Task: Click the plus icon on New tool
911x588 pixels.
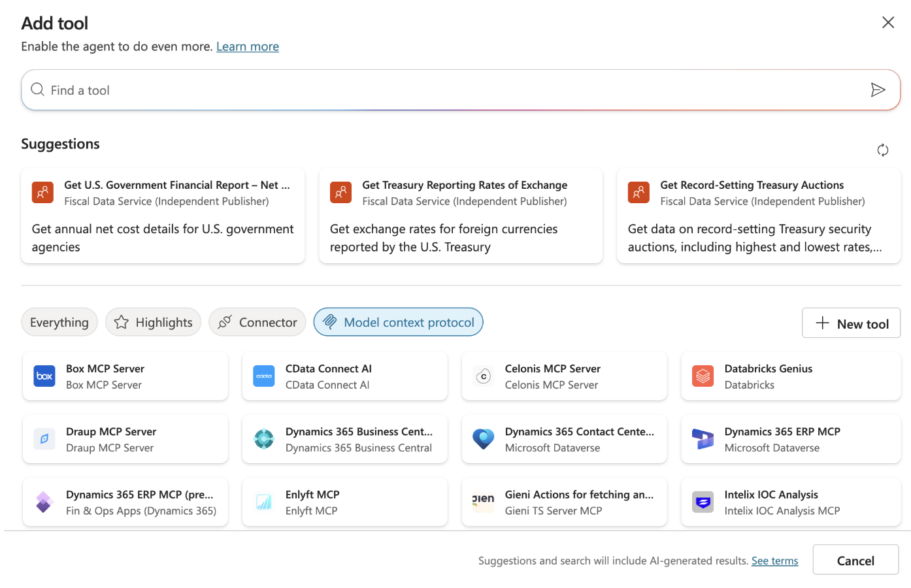Action: click(x=822, y=323)
